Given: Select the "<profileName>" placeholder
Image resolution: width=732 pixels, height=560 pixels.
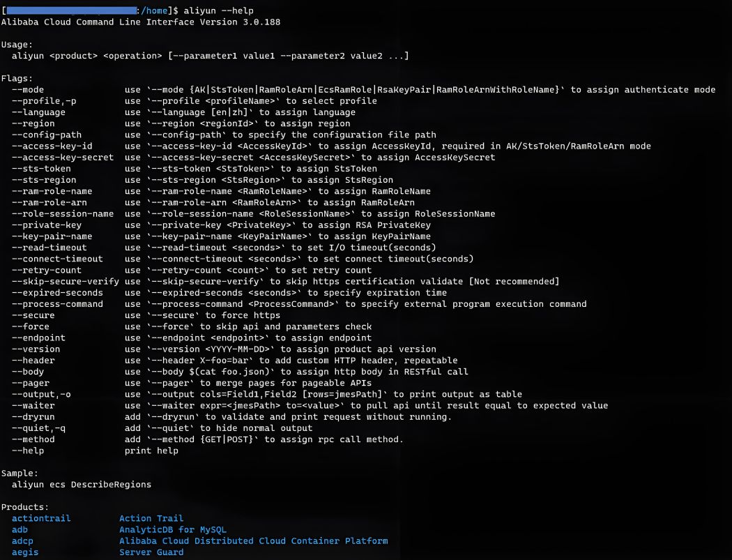Looking at the screenshot, I should coord(240,101).
